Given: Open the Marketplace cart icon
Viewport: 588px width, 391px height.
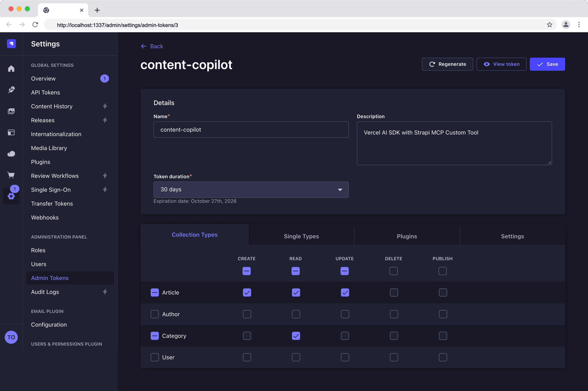Looking at the screenshot, I should tap(11, 175).
